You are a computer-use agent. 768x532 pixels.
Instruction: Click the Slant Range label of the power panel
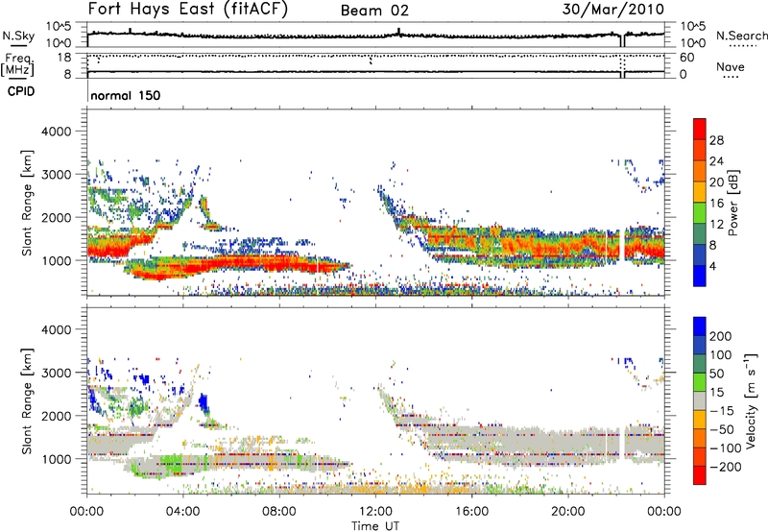[27, 203]
